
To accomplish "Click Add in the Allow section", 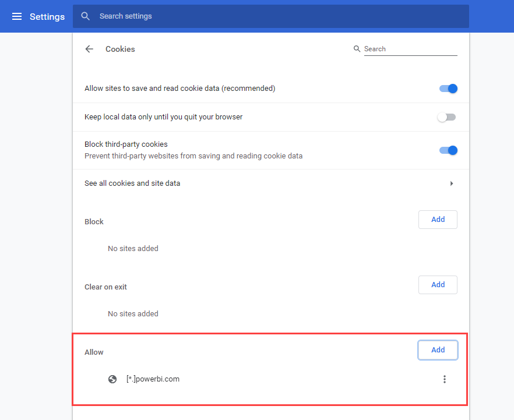I will pyautogui.click(x=438, y=350).
